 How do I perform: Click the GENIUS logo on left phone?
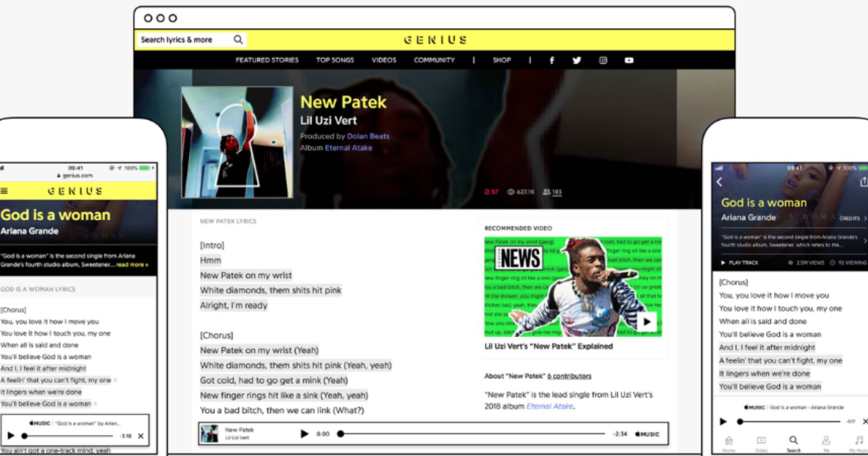click(x=75, y=191)
